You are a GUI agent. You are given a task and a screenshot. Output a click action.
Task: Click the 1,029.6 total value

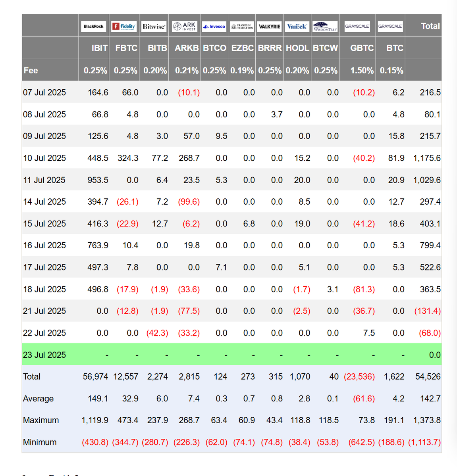[427, 180]
